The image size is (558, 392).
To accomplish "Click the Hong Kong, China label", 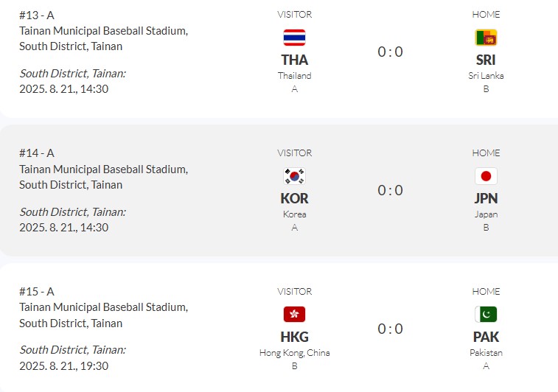I will pyautogui.click(x=294, y=353).
